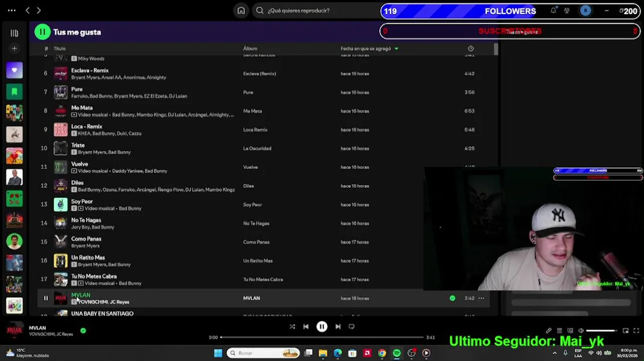Open the playback queue icon

[x=559, y=331]
